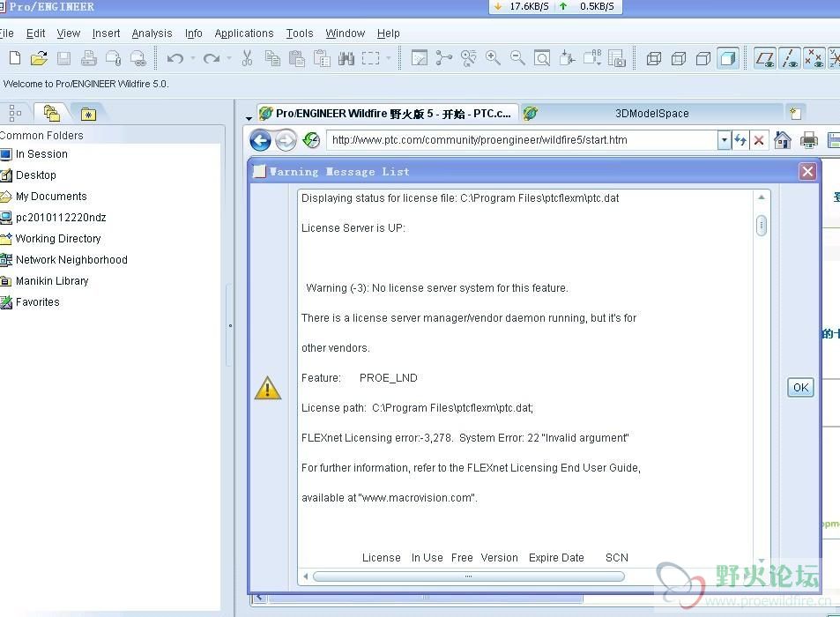The image size is (840, 617).
Task: Click the Copy icon
Action: pyautogui.click(x=272, y=58)
